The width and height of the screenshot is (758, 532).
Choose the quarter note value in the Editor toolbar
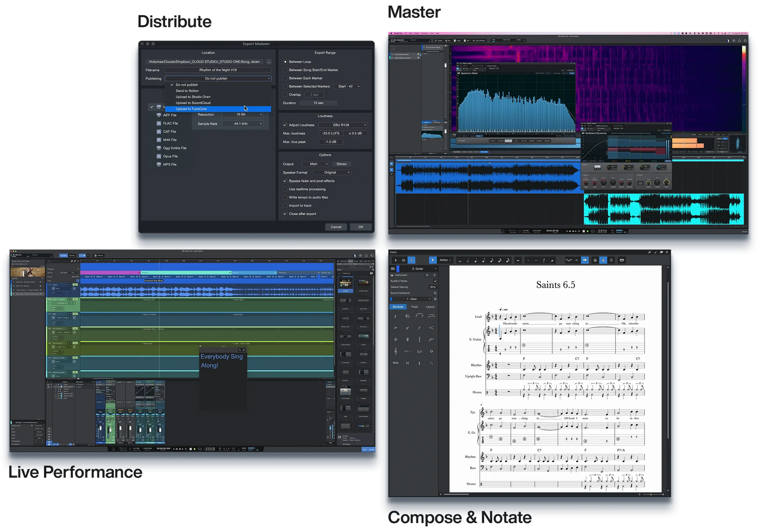point(476,260)
